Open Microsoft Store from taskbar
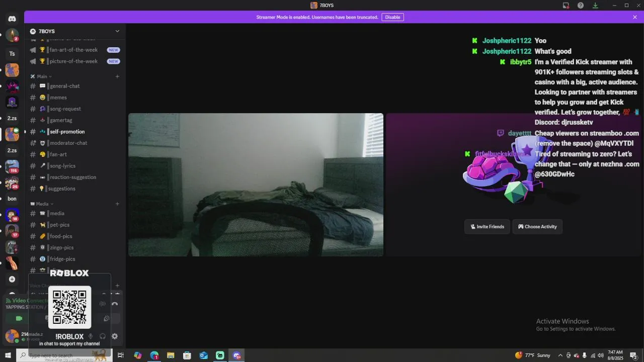 (187, 355)
